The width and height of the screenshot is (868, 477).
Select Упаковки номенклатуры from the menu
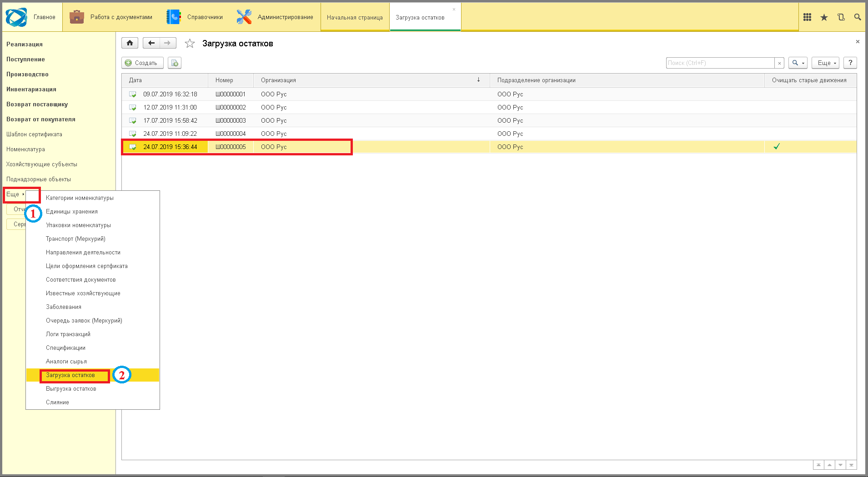(93, 225)
